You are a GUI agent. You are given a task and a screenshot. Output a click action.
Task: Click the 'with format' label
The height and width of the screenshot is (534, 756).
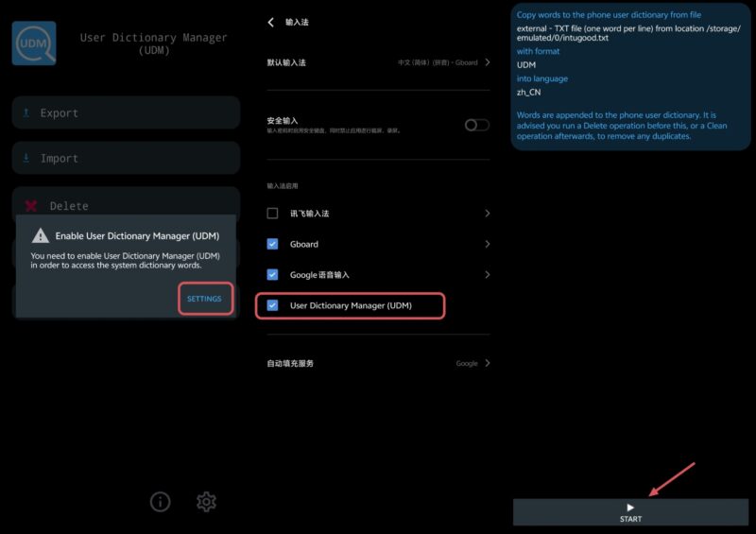538,51
